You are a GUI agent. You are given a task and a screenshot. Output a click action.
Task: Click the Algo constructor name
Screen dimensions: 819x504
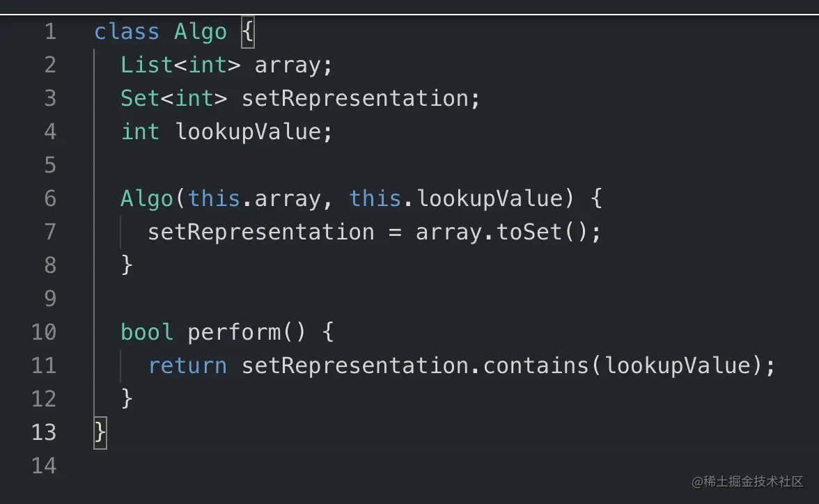coord(146,199)
